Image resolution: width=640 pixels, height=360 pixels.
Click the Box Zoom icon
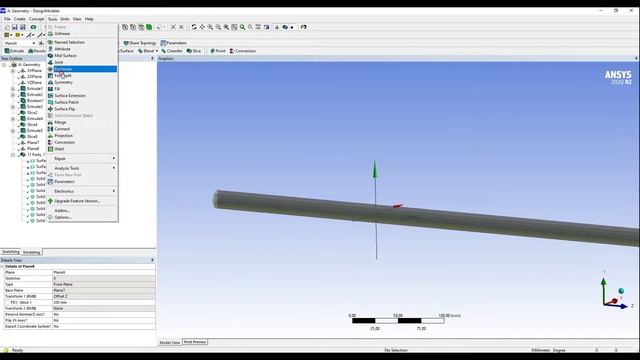[x=226, y=27]
